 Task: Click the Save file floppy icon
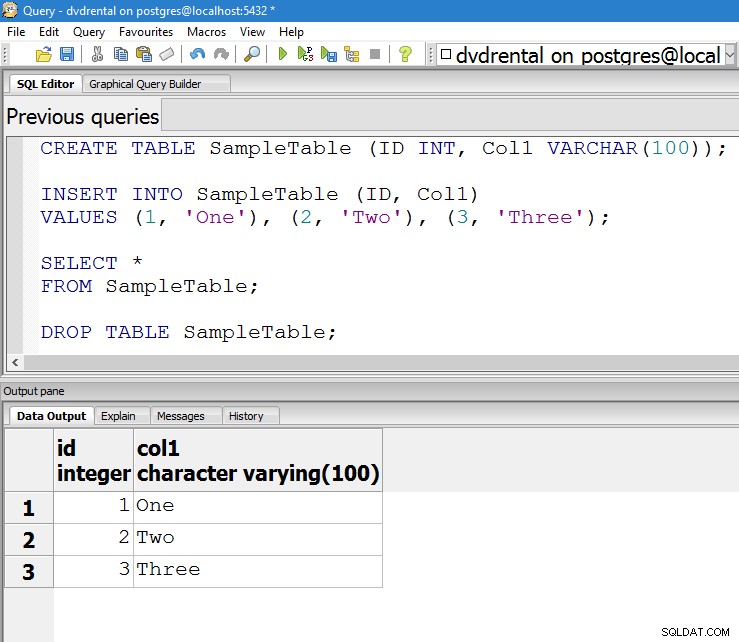tap(67, 55)
